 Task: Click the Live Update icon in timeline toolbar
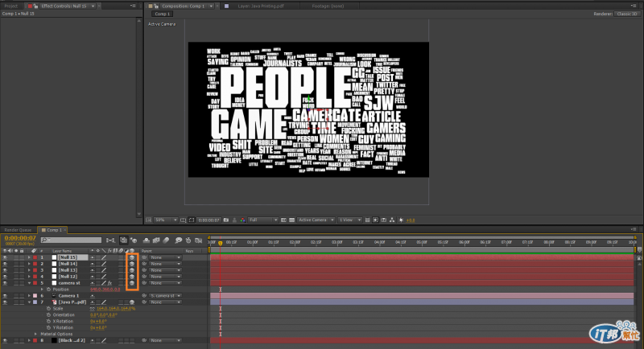point(124,240)
